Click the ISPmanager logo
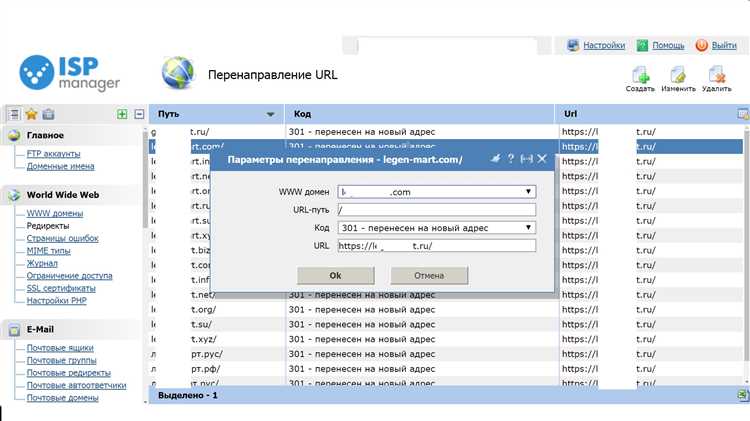Viewport: 750px width, 421px height. (69, 73)
